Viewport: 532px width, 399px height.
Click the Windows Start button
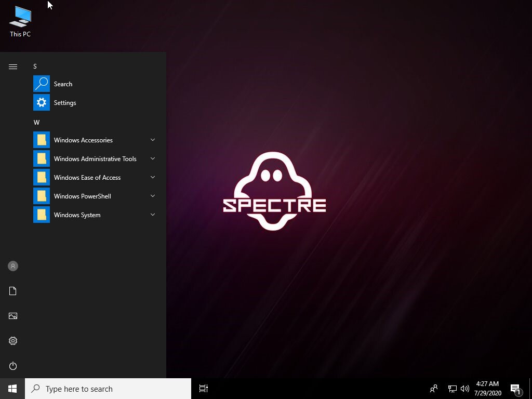tap(12, 389)
